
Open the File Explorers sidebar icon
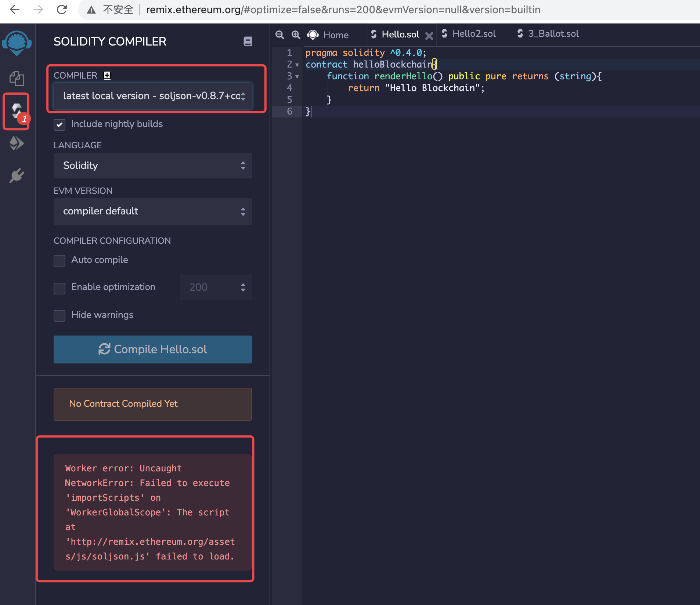17,78
